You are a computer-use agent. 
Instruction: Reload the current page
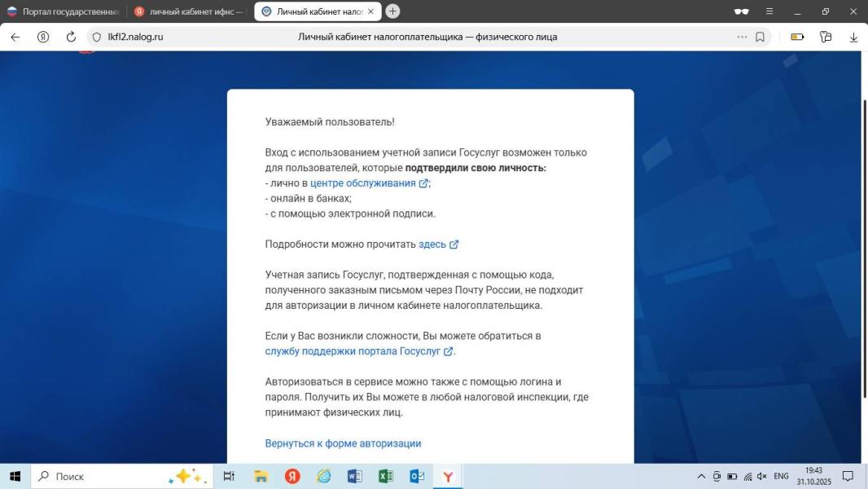70,36
